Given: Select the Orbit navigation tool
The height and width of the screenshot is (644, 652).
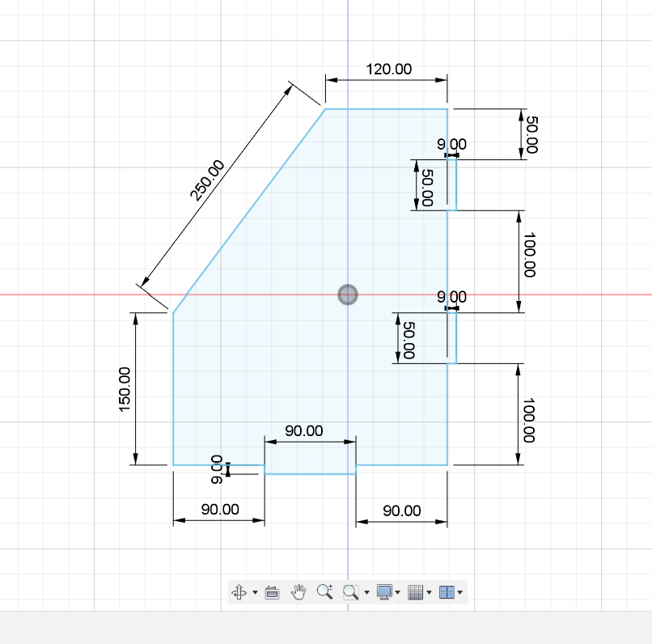Looking at the screenshot, I should [239, 592].
